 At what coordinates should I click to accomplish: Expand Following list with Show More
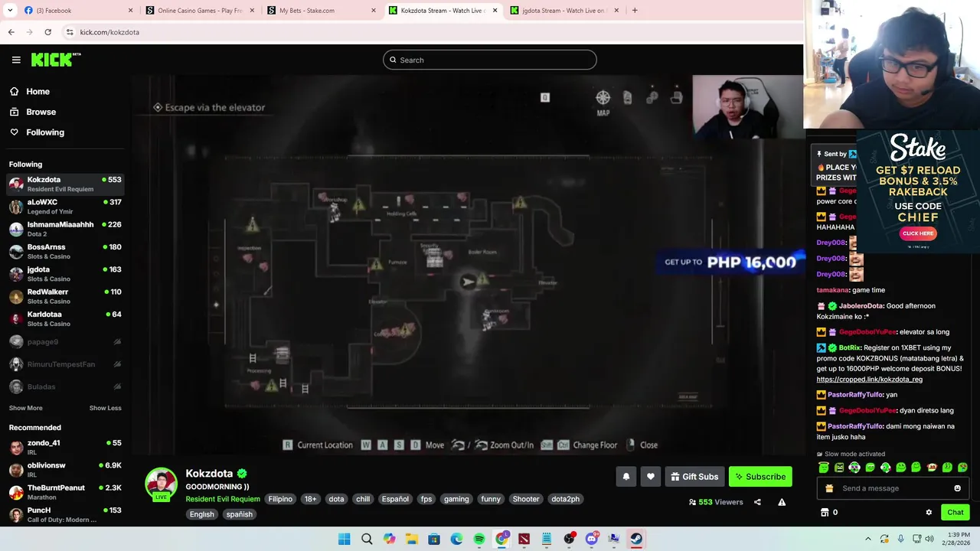(x=25, y=408)
